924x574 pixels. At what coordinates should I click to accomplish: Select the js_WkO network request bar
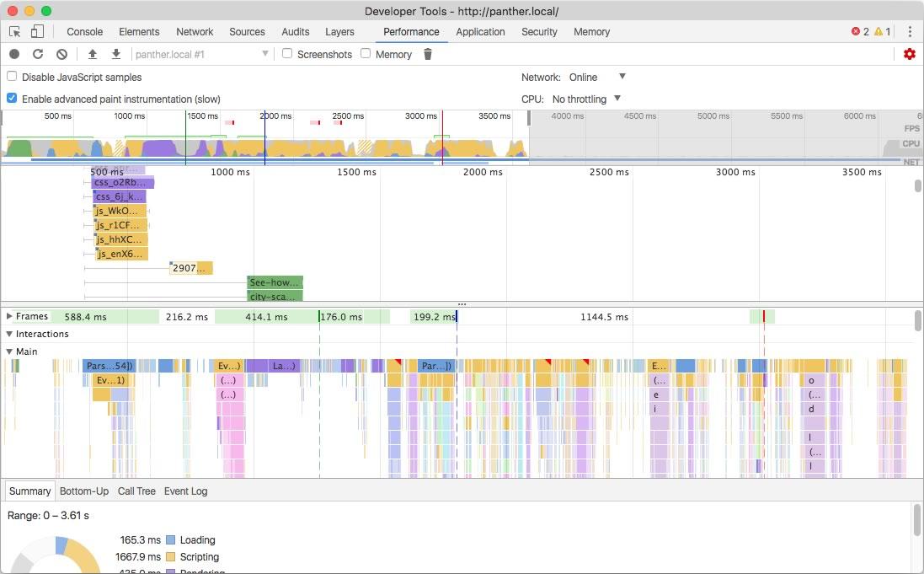point(120,211)
